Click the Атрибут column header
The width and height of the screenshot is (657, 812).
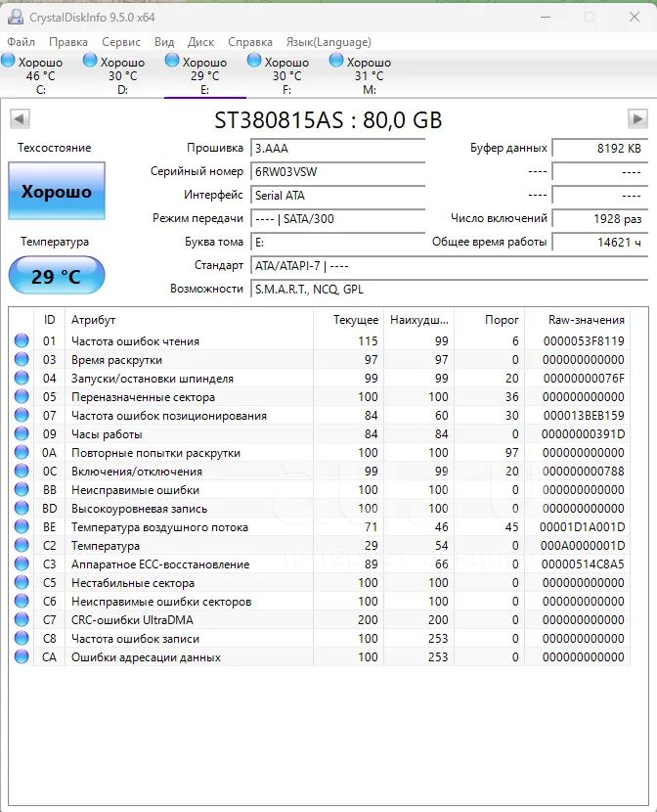coord(190,320)
